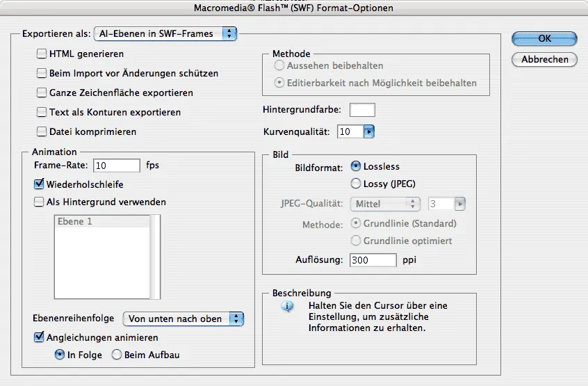Select the 'In Folge' radio button
Image resolution: width=588 pixels, height=386 pixels.
[x=60, y=355]
